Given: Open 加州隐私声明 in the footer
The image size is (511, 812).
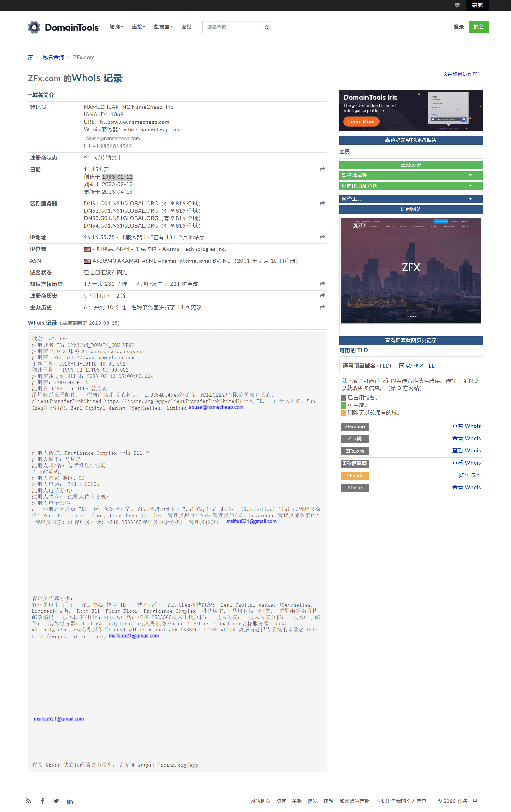Looking at the screenshot, I should (x=354, y=801).
